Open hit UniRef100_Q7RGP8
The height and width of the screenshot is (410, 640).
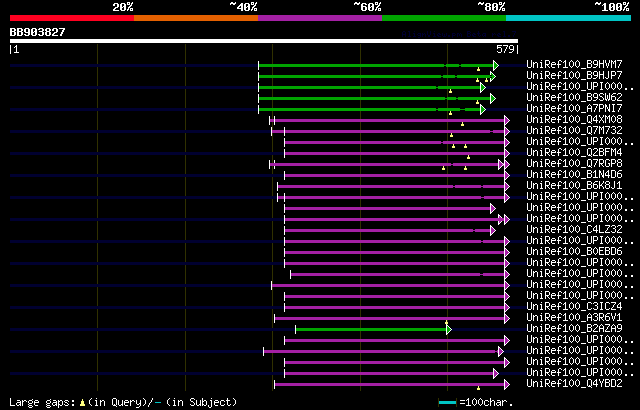tap(574, 163)
